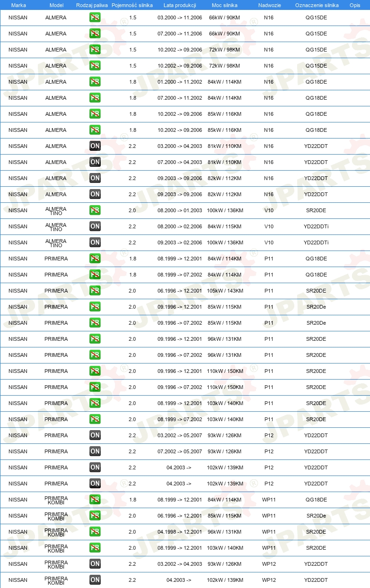Select the date cell 08.2000 -> 02.2006

pyautogui.click(x=180, y=226)
